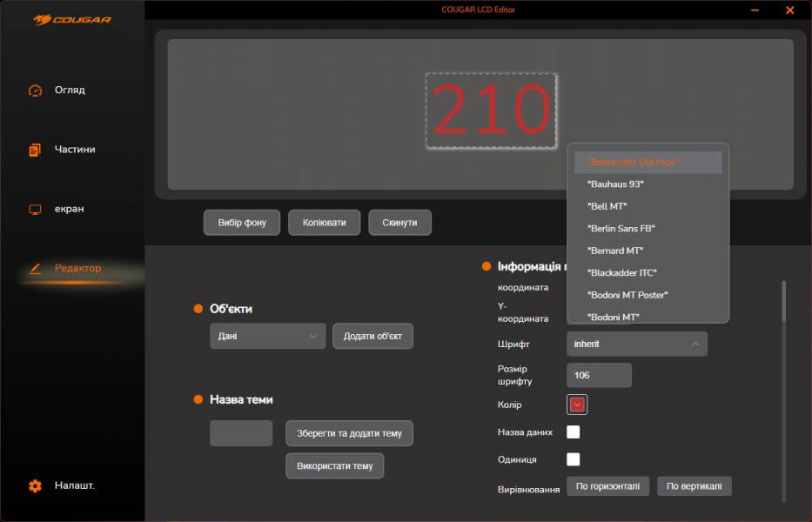
Task: Click the Editor pencil icon in sidebar
Action: [x=35, y=269]
